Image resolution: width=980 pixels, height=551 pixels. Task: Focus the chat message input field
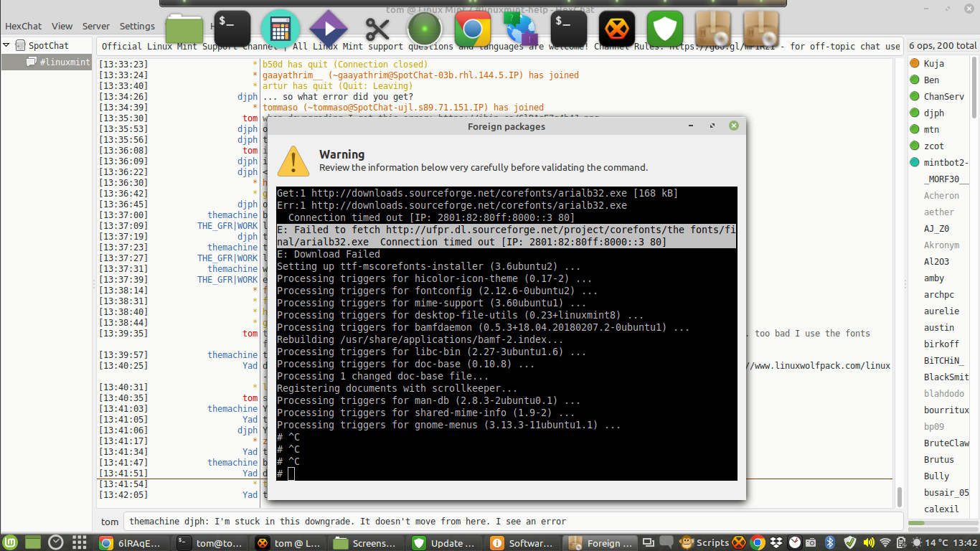(x=513, y=522)
